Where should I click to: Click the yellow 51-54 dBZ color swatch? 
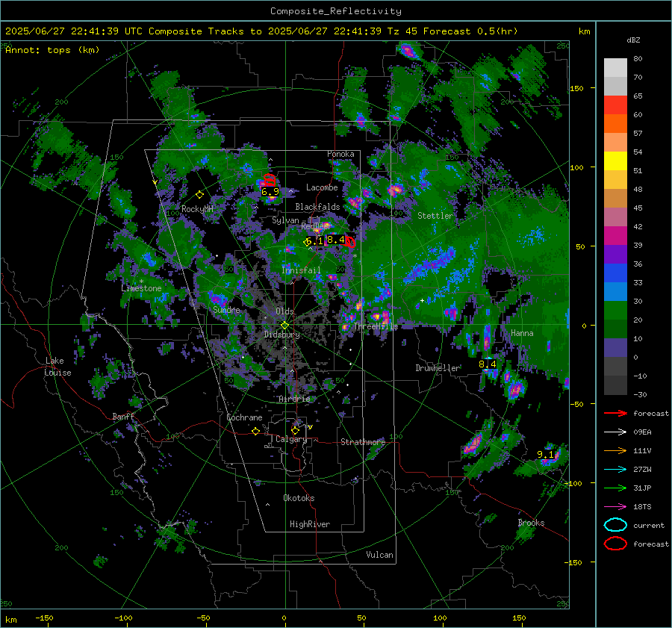(x=615, y=161)
